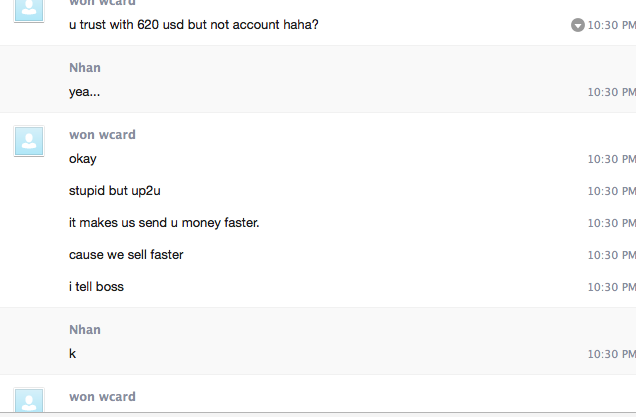Viewport: 636px width, 417px height.
Task: Click the avatar at the bottom of chat
Action: [29, 402]
